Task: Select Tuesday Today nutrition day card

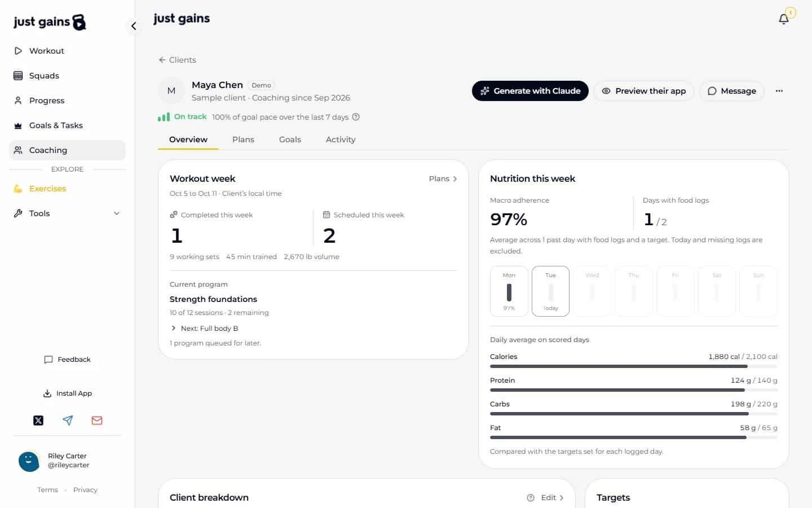Action: coord(551,291)
